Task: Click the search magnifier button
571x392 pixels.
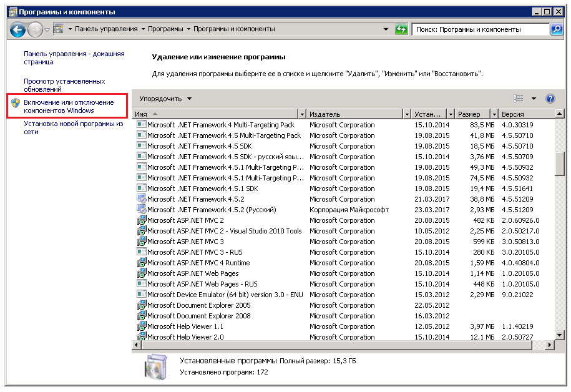Action: point(557,29)
